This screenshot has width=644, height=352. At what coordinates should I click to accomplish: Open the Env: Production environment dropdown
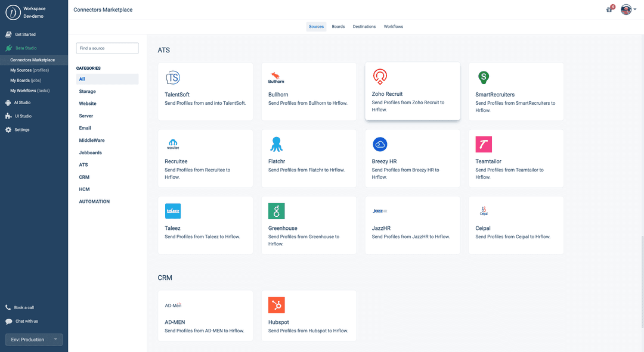click(33, 339)
